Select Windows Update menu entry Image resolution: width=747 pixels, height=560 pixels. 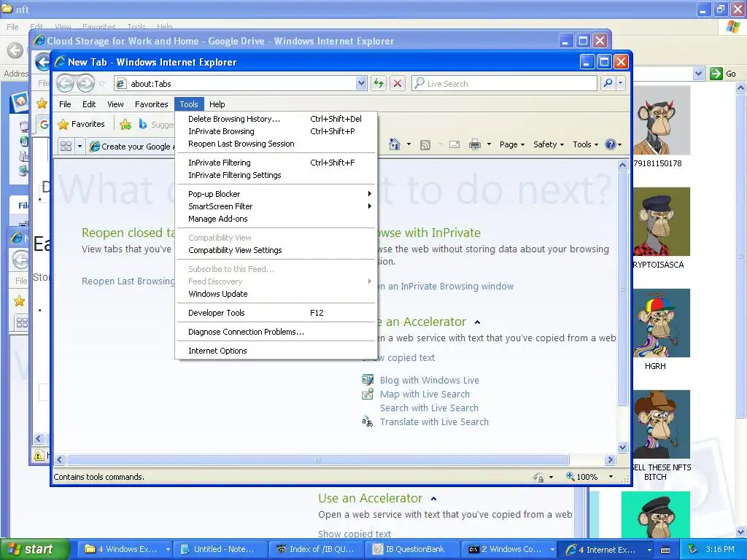click(x=276, y=294)
